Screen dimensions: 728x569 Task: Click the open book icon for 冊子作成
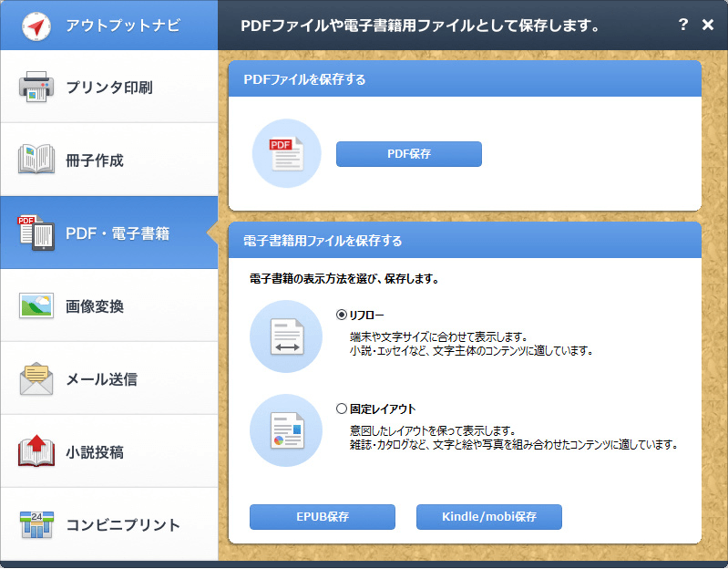[x=36, y=160]
